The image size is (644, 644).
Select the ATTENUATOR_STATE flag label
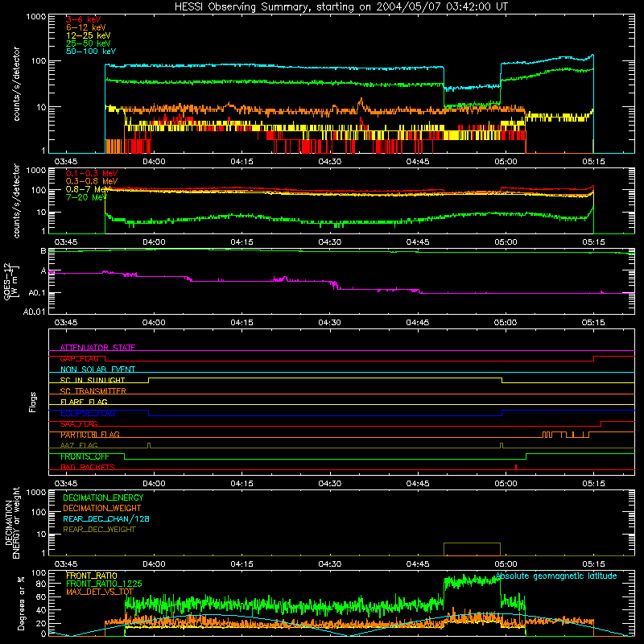pyautogui.click(x=97, y=348)
